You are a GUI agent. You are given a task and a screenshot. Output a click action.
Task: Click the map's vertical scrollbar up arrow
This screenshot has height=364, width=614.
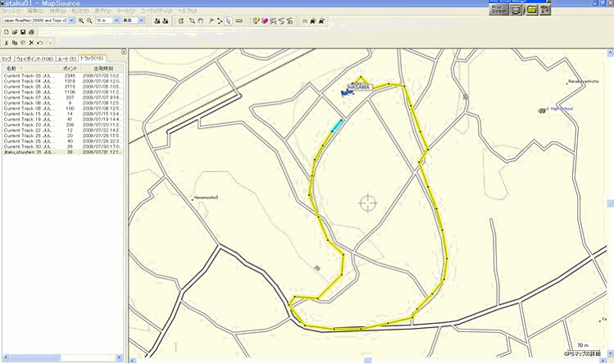pyautogui.click(x=610, y=52)
